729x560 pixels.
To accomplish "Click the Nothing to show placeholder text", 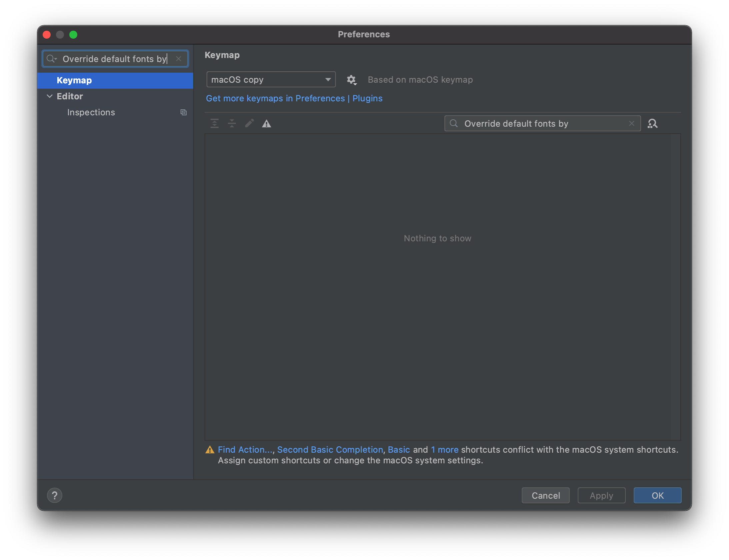I will [437, 238].
